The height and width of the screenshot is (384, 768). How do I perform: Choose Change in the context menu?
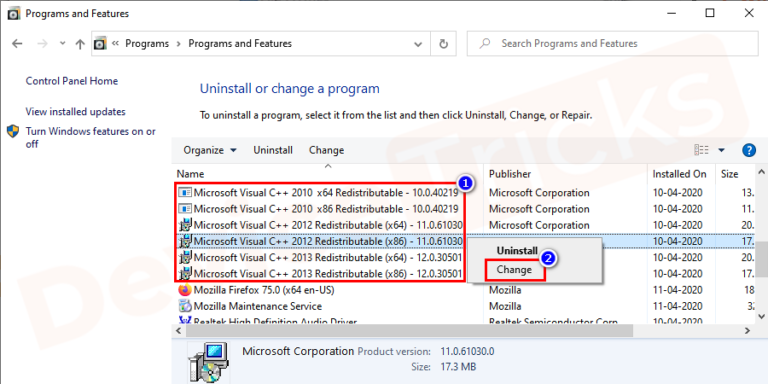pos(514,270)
